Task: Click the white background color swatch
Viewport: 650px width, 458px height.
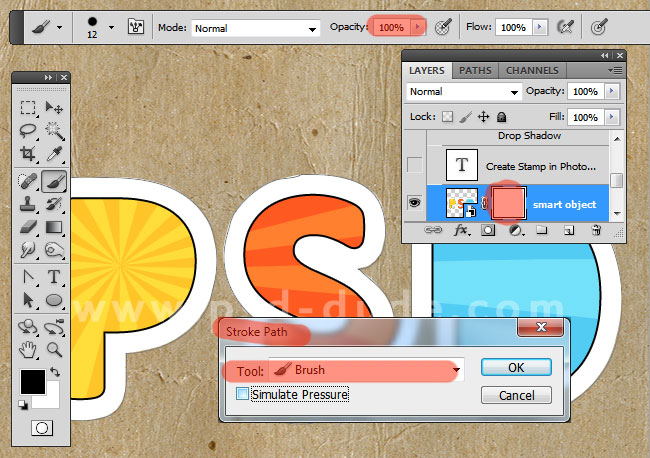Action: pos(52,399)
